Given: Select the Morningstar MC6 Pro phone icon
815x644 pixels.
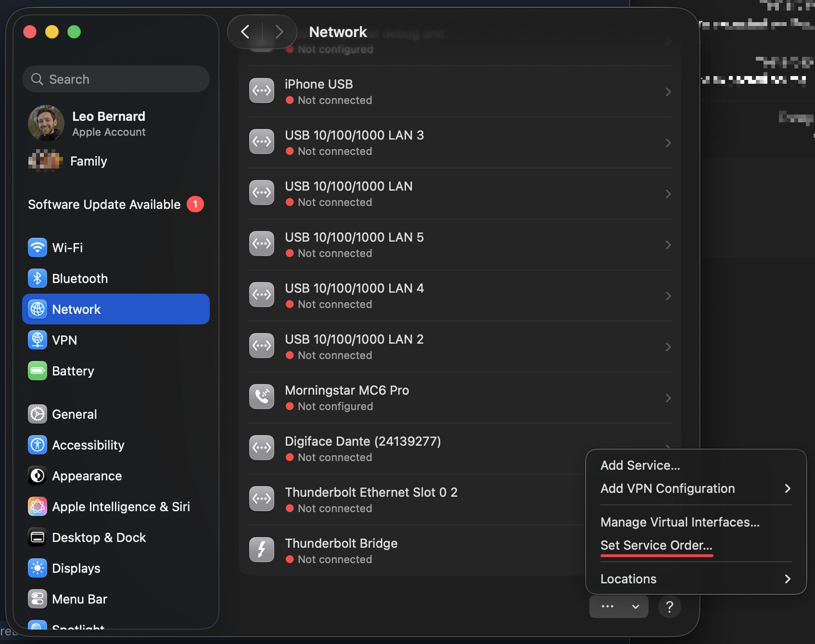Looking at the screenshot, I should 262,397.
